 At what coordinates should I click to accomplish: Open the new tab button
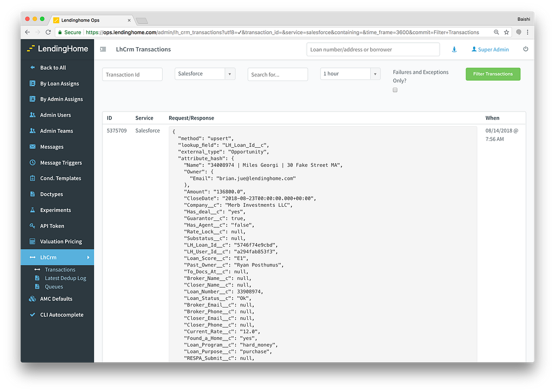142,21
